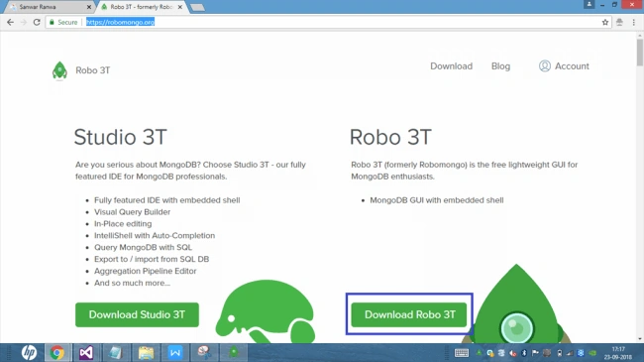Image resolution: width=644 pixels, height=362 pixels.
Task: Click the Chrome profile icon in title bar
Action: point(589,4)
